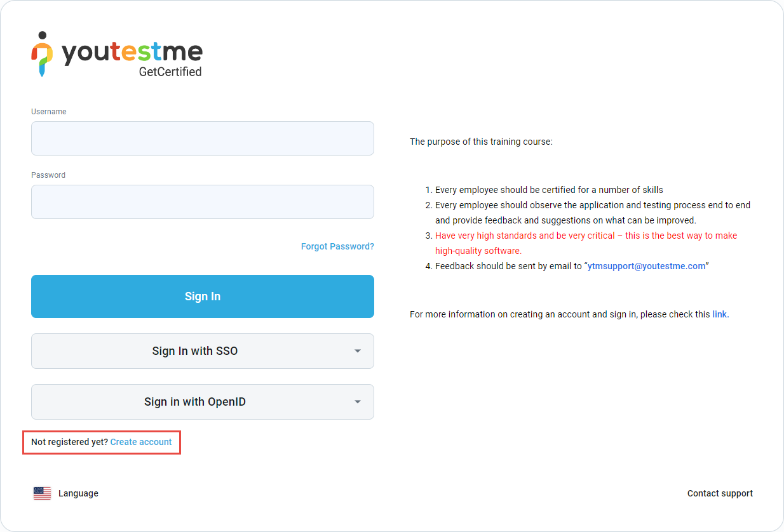Viewport: 784px width, 532px height.
Task: Expand the Sign in with OpenID dropdown arrow
Action: [358, 402]
